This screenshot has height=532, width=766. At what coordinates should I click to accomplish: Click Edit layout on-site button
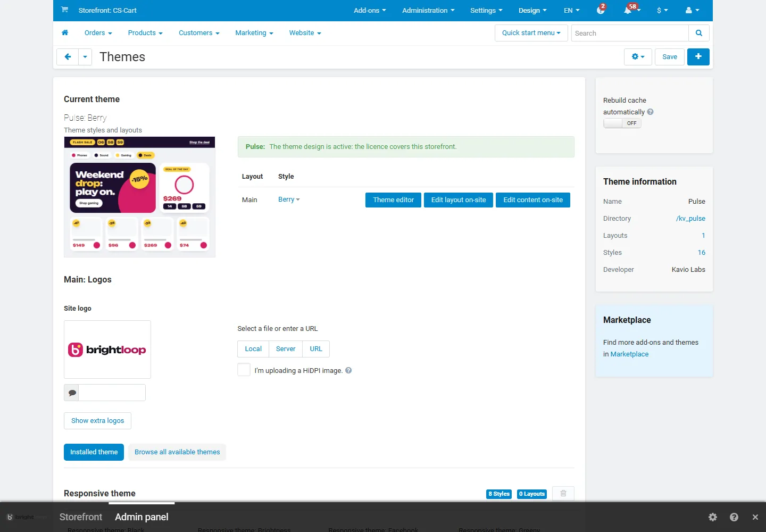coord(459,200)
